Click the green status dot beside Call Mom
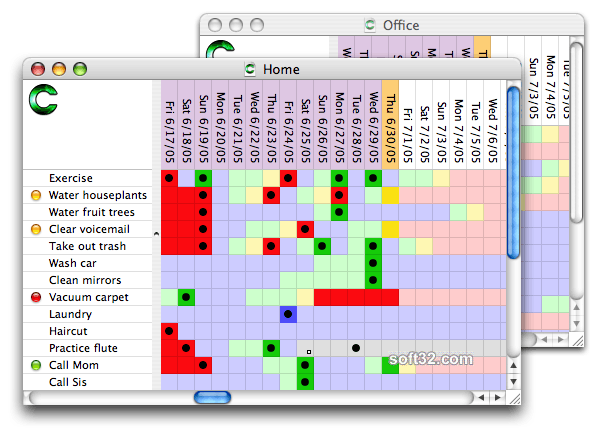The image size is (600, 435). point(36,365)
